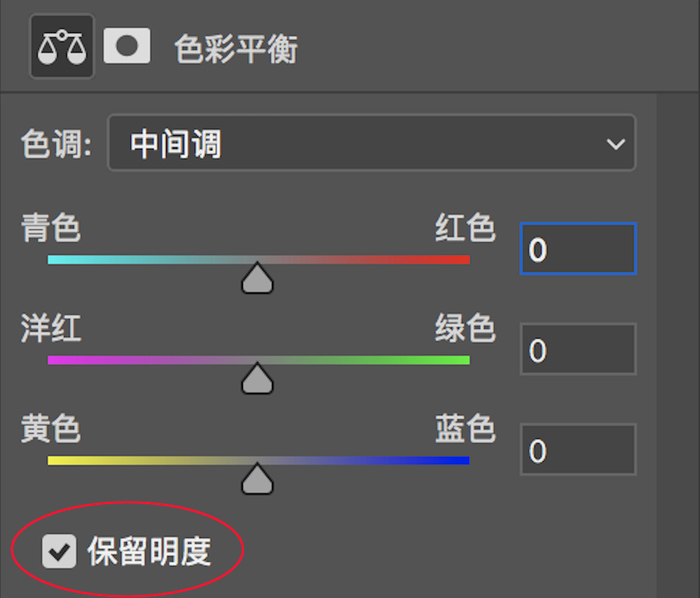This screenshot has width=700, height=598.
Task: Click the yellow end of third slider track
Action: [x=58, y=461]
